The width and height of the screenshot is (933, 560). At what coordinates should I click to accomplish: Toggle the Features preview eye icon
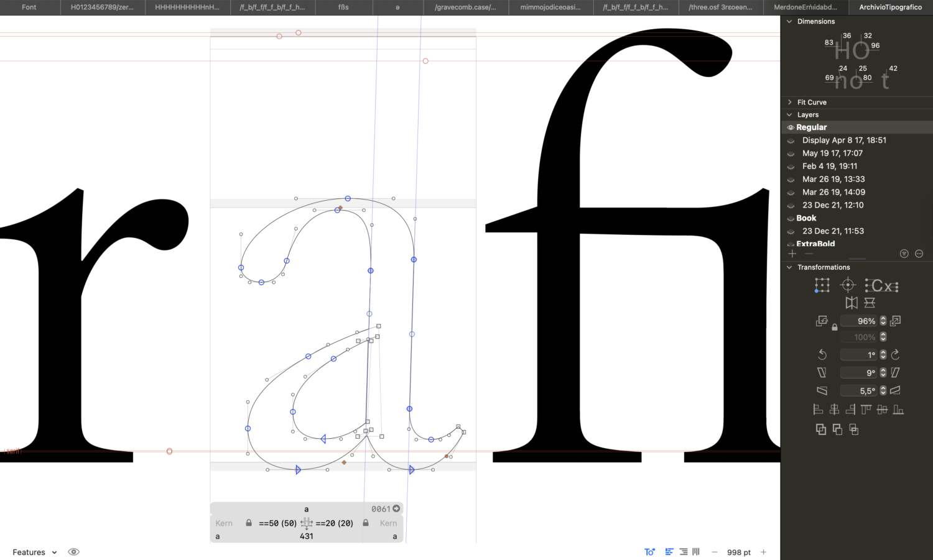73,552
